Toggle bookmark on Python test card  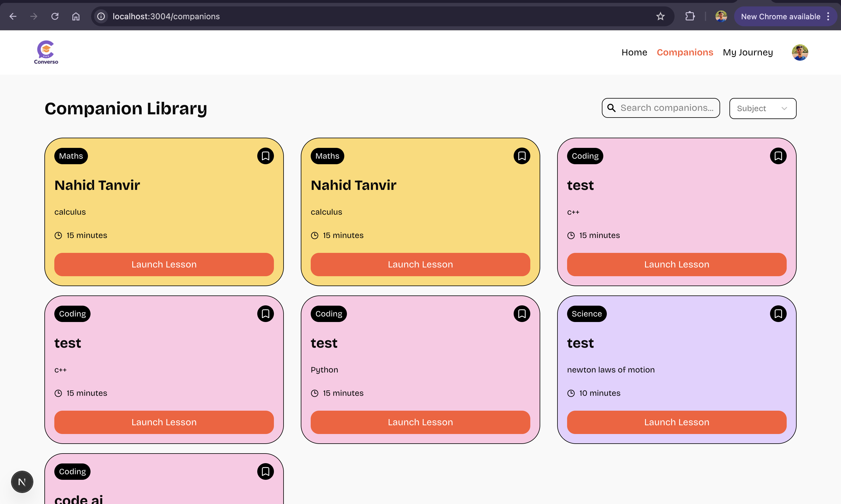tap(522, 314)
